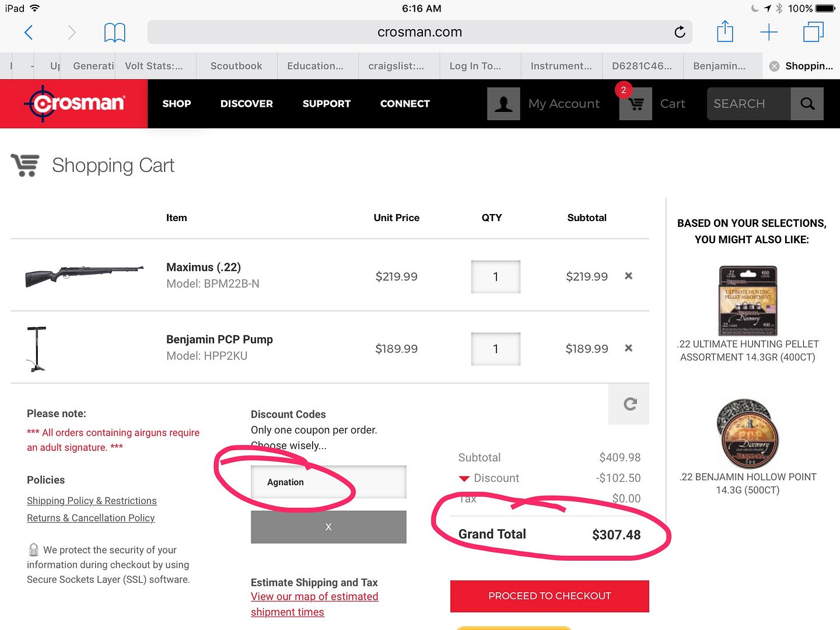Viewport: 840px width, 630px height.
Task: Open .22 Ultimate Hunting Pellet Assortment link
Action: tap(748, 351)
